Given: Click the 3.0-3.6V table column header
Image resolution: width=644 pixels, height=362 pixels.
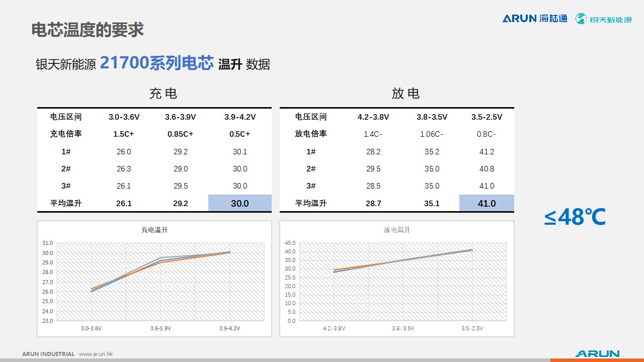Looking at the screenshot, I should click(124, 117).
